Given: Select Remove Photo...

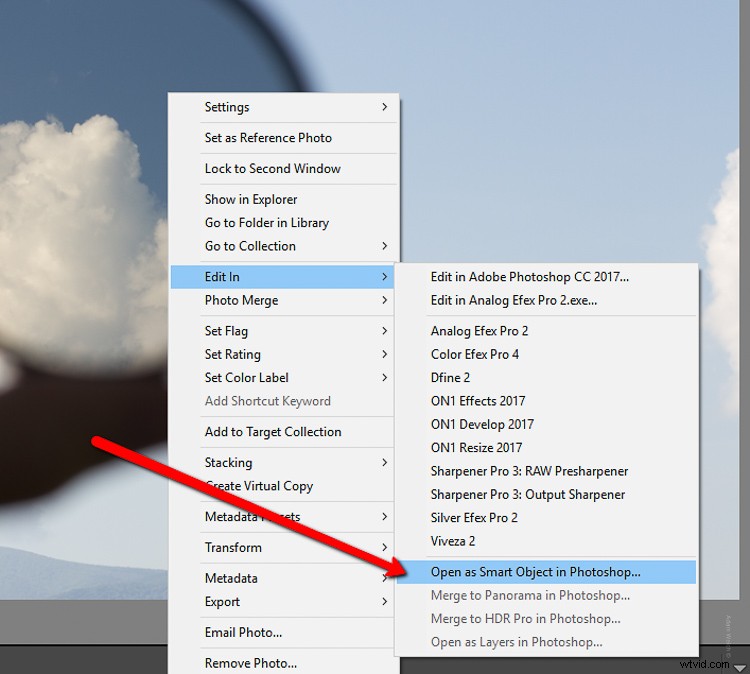Looking at the screenshot, I should pyautogui.click(x=283, y=663).
